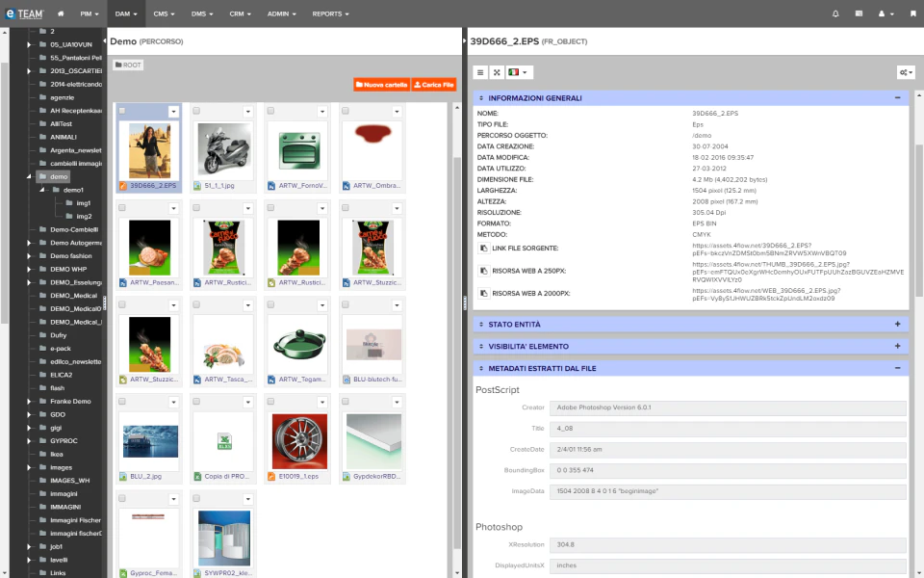The height and width of the screenshot is (578, 924).
Task: Click the Nuova cartella button
Action: (x=380, y=85)
